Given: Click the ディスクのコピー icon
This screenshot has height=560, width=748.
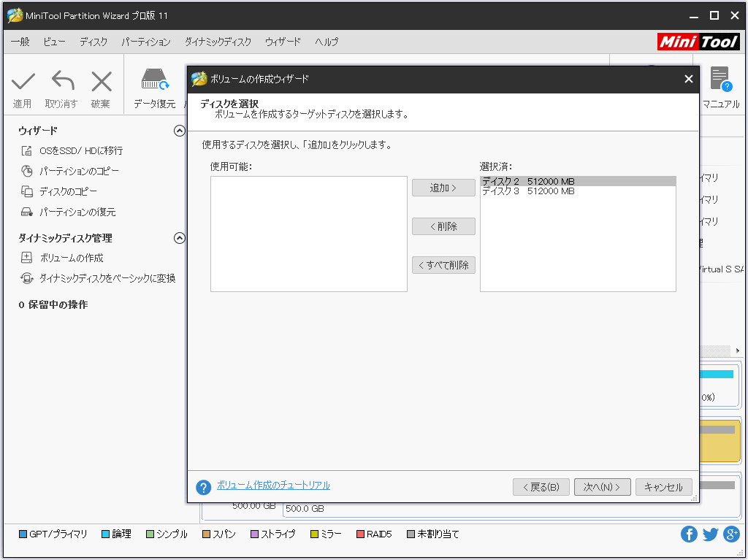Looking at the screenshot, I should [27, 191].
